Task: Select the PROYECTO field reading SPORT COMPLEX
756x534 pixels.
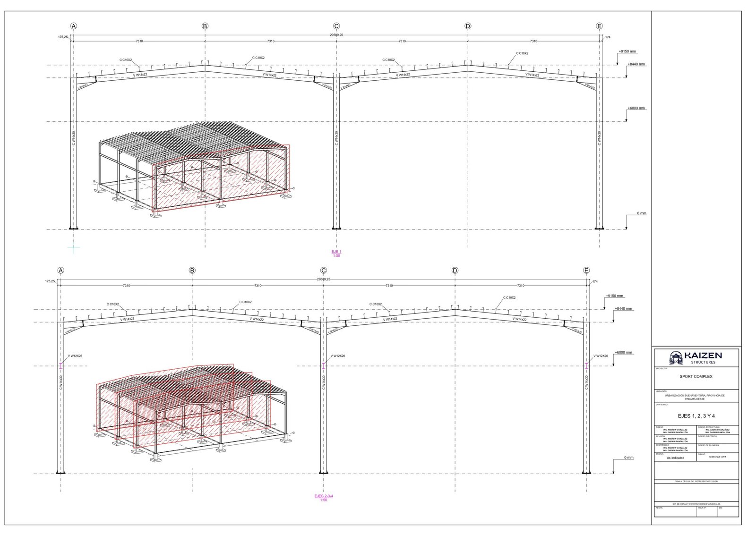Action: click(x=696, y=376)
